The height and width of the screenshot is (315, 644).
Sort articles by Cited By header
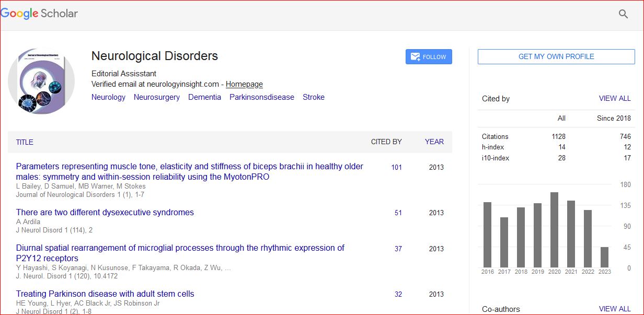click(386, 142)
